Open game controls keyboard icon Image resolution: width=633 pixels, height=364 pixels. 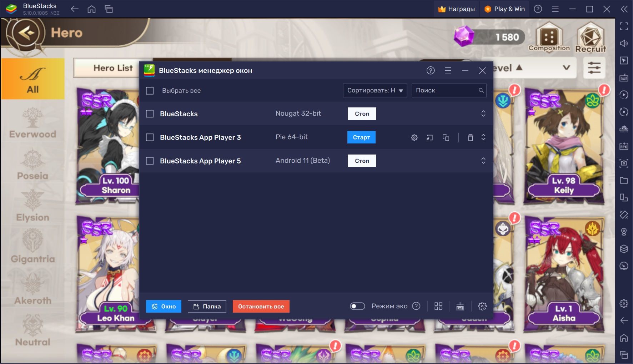coord(624,77)
